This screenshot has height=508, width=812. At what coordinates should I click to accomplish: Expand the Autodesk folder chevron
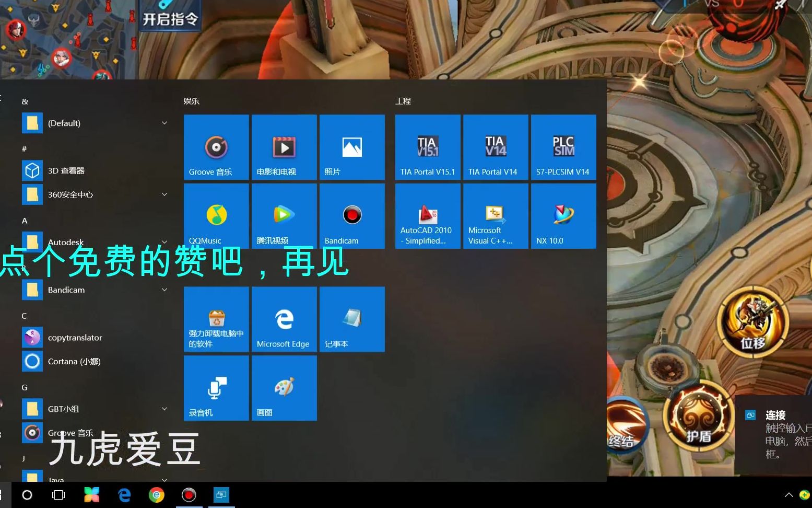pyautogui.click(x=164, y=242)
